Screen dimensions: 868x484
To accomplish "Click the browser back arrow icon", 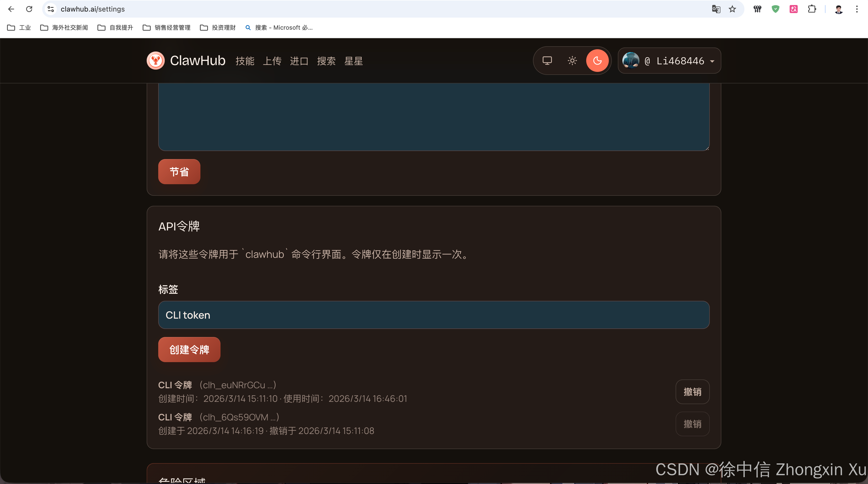I will click(11, 9).
